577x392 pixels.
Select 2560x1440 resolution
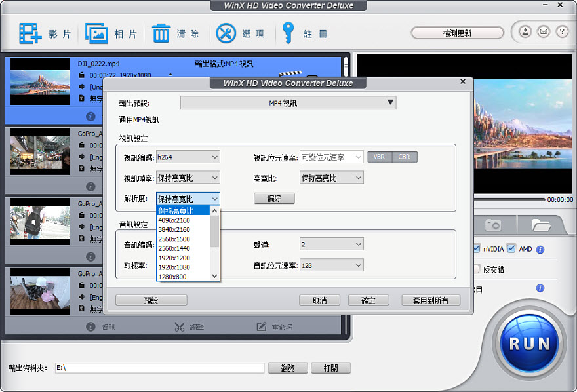[x=183, y=248]
